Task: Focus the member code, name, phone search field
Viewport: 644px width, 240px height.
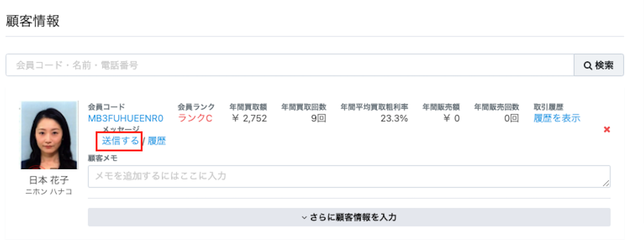Action: click(x=290, y=65)
